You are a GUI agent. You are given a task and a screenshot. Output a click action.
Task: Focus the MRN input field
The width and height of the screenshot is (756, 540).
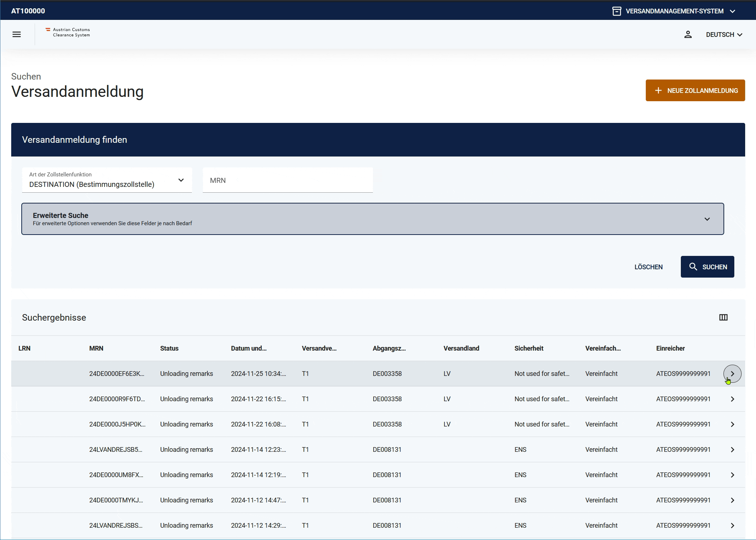[288, 180]
